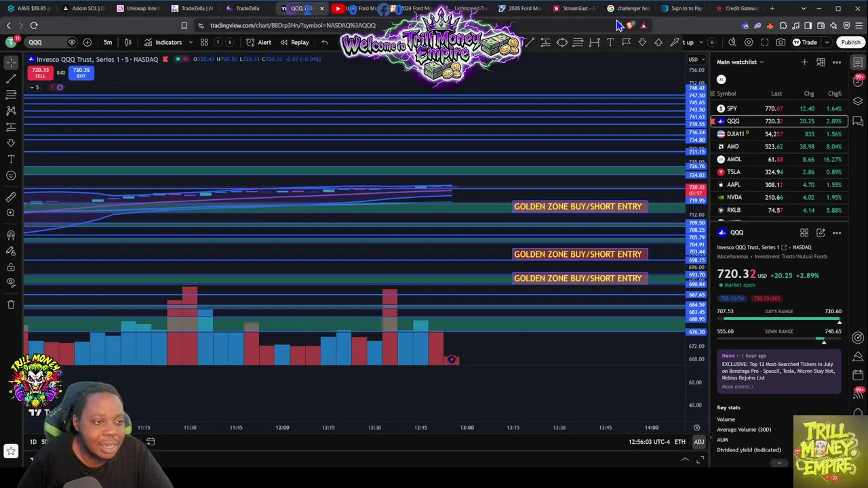Open the economic calendar sidebar icon
The height and width of the screenshot is (488, 868).
(x=858, y=374)
